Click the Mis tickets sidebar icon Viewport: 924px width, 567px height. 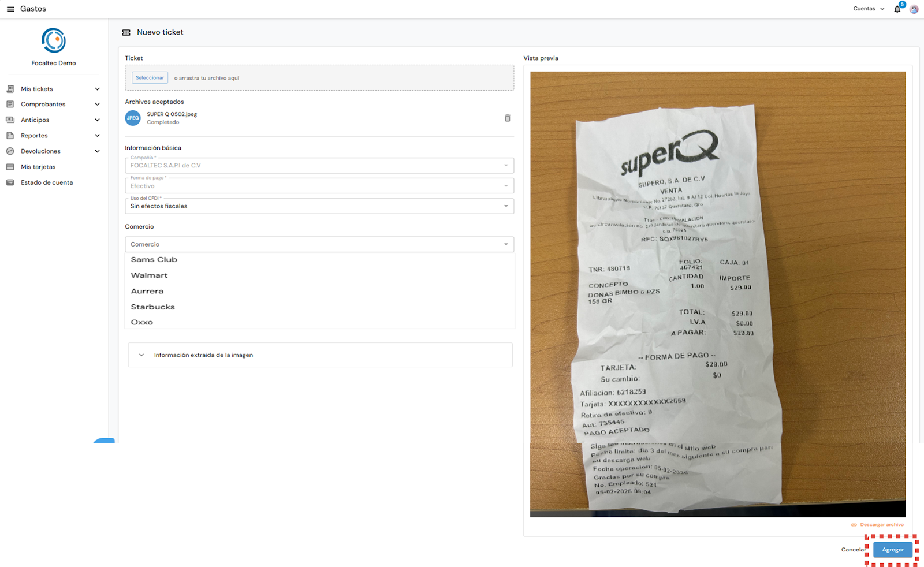[10, 89]
